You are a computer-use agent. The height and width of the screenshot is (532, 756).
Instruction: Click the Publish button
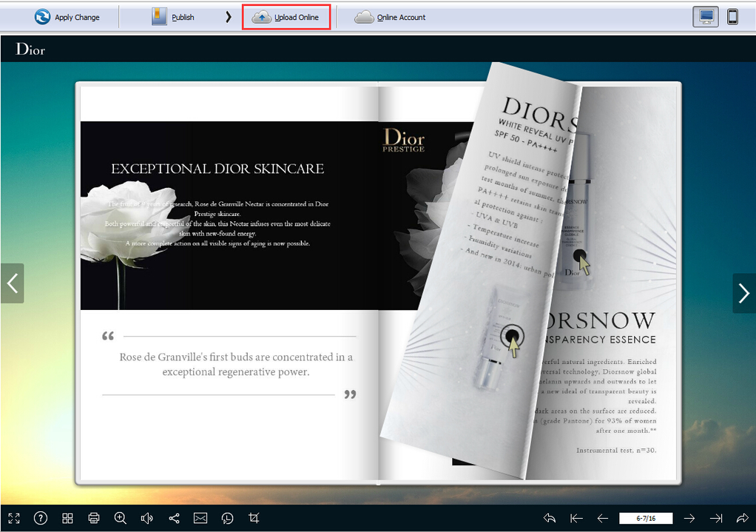(172, 17)
